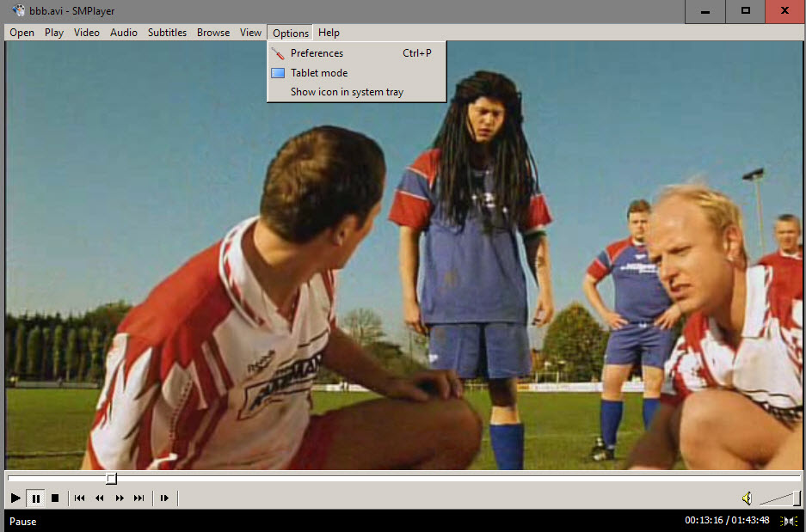Viewport: 806px width, 532px height.
Task: Open the Video menu
Action: [86, 33]
